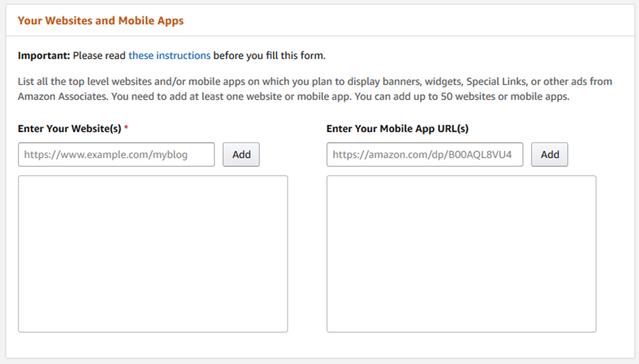Click the red required asterisk

(x=126, y=128)
